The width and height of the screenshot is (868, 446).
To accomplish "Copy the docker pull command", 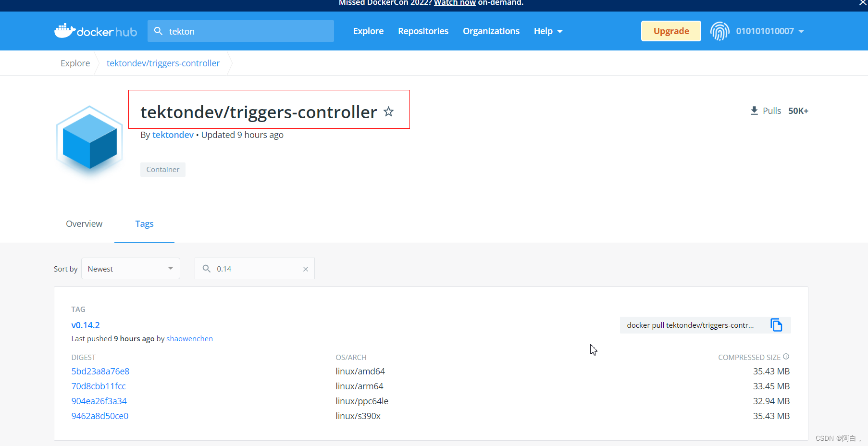I will [x=776, y=325].
